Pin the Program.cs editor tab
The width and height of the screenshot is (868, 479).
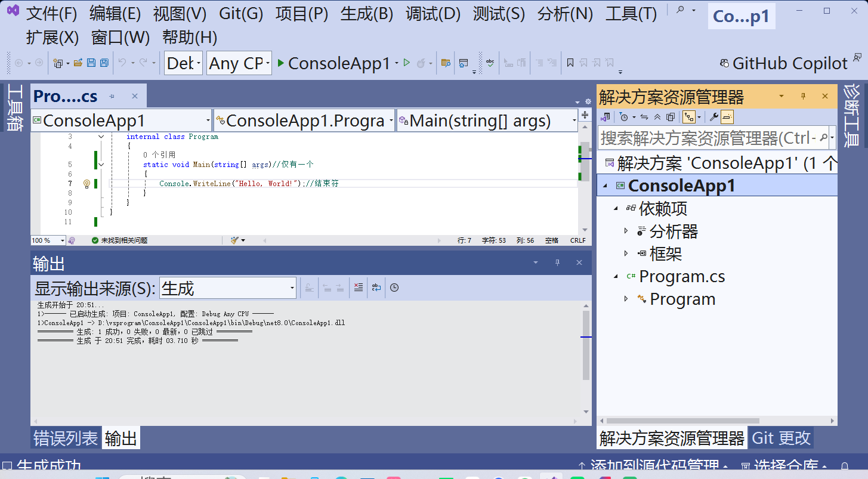pyautogui.click(x=112, y=96)
